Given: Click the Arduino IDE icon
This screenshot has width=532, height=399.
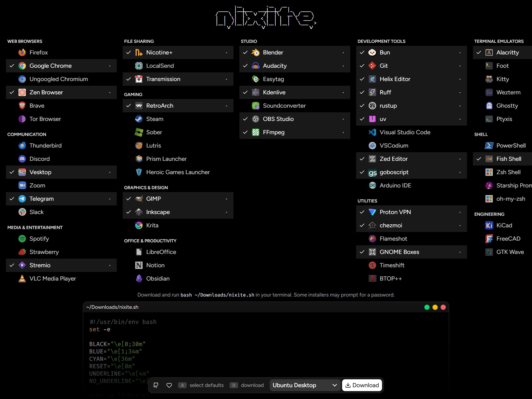Looking at the screenshot, I should (x=372, y=185).
